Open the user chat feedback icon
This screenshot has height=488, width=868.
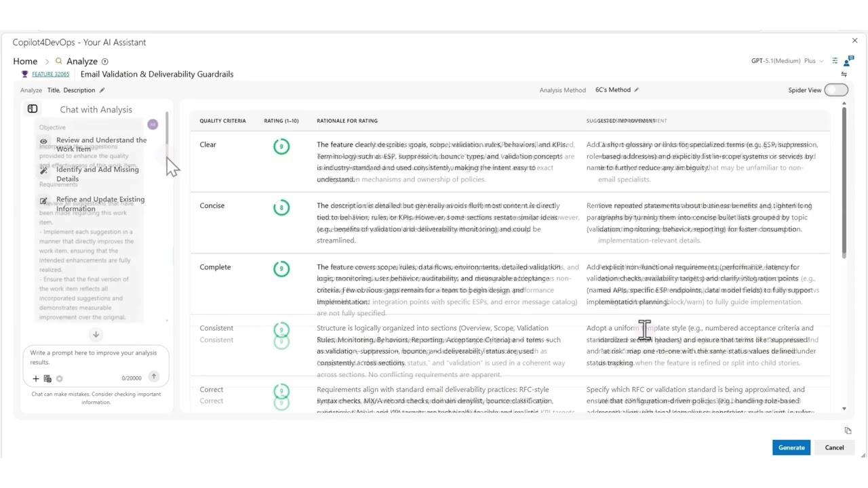[848, 62]
